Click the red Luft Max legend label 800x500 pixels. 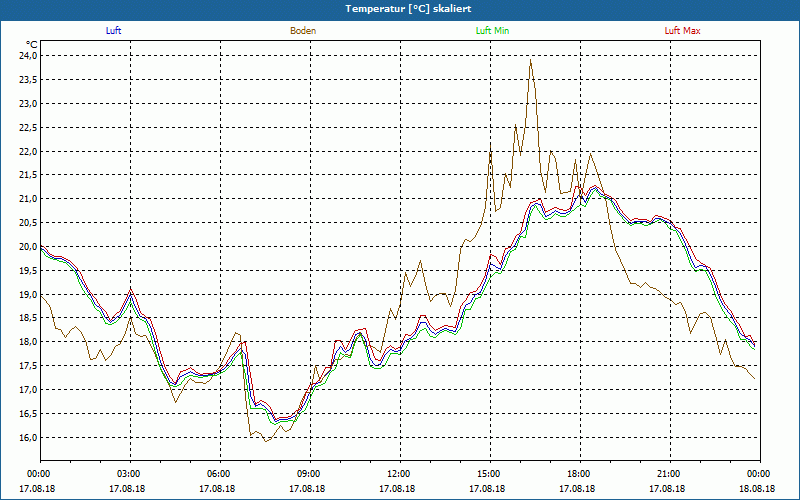point(682,31)
